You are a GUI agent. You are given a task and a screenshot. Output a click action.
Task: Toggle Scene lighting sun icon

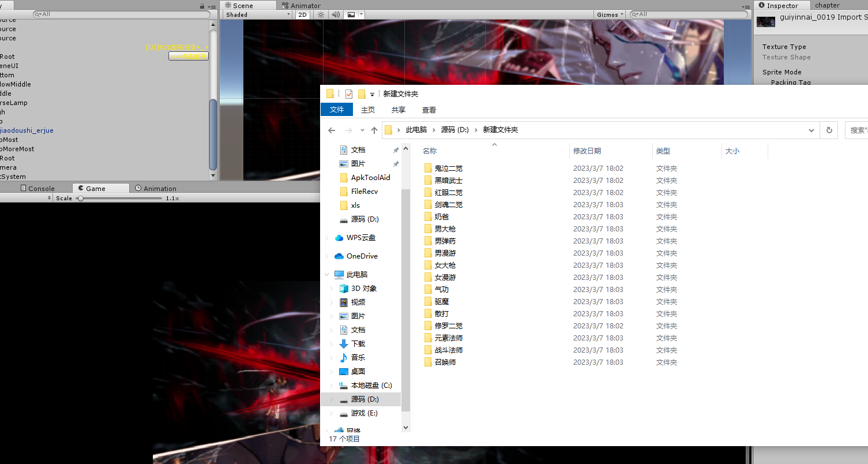click(x=321, y=15)
